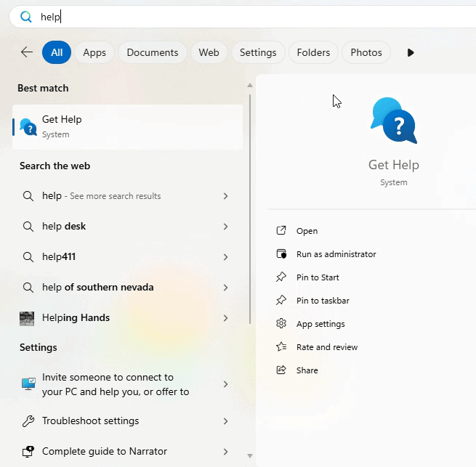Switch to the Documents filter tab
This screenshot has height=467, width=476.
coord(153,52)
